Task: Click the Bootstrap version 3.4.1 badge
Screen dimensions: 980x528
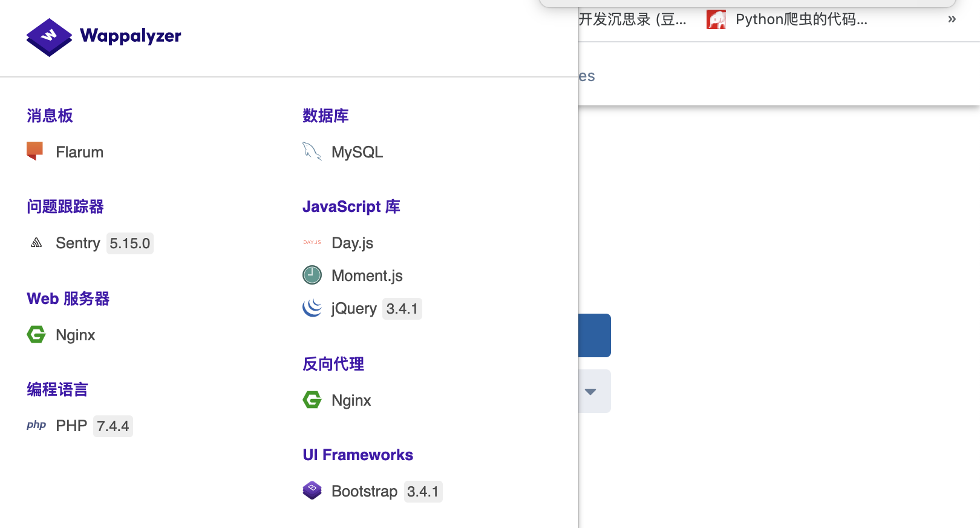Action: 423,492
